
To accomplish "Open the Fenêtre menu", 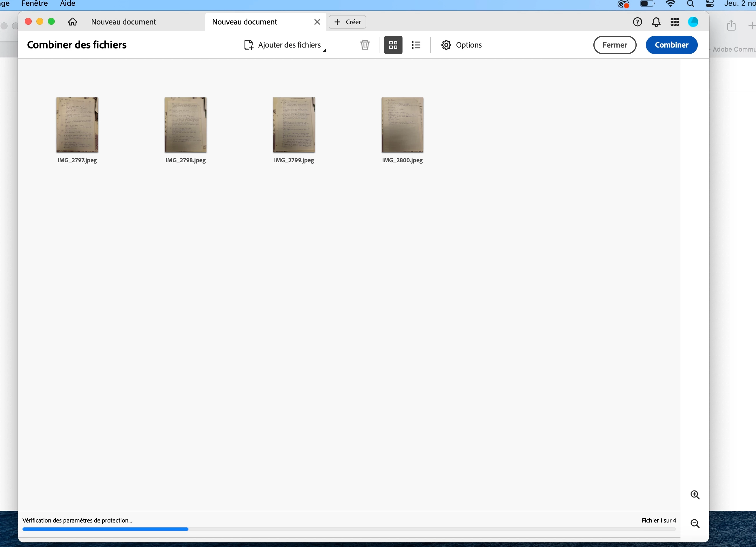I will [x=34, y=4].
